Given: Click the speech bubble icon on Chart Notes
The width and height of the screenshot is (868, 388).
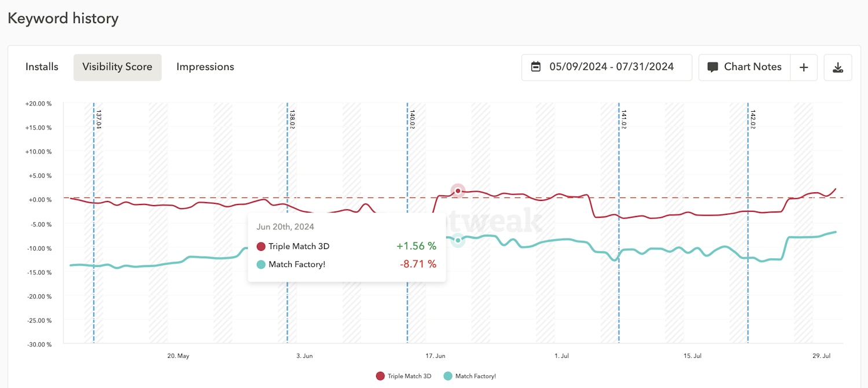Looking at the screenshot, I should pos(713,67).
